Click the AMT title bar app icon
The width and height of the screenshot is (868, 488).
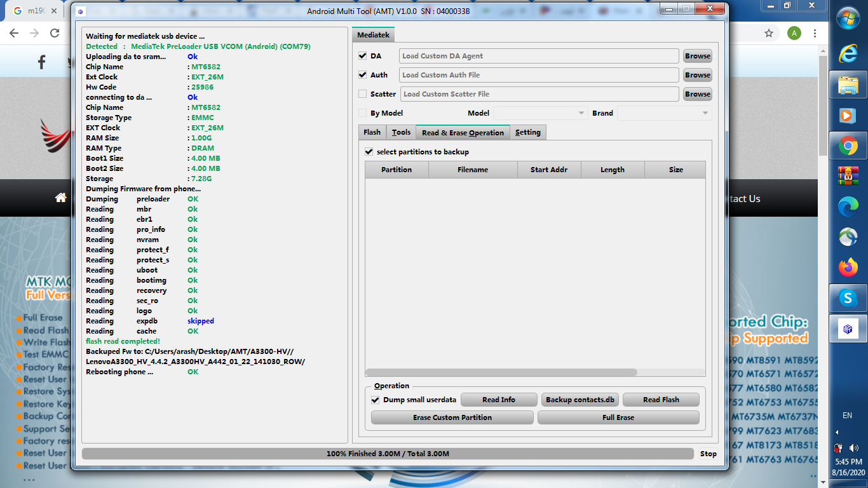click(x=80, y=11)
